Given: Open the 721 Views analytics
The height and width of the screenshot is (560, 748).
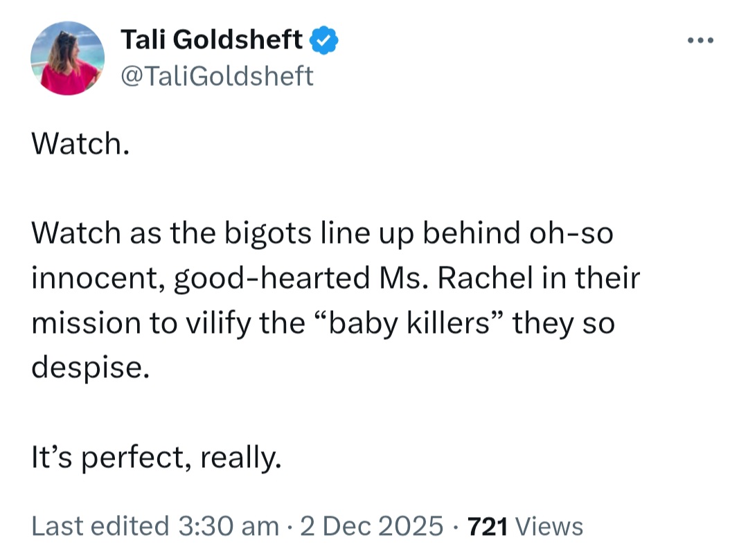Looking at the screenshot, I should point(525,526).
